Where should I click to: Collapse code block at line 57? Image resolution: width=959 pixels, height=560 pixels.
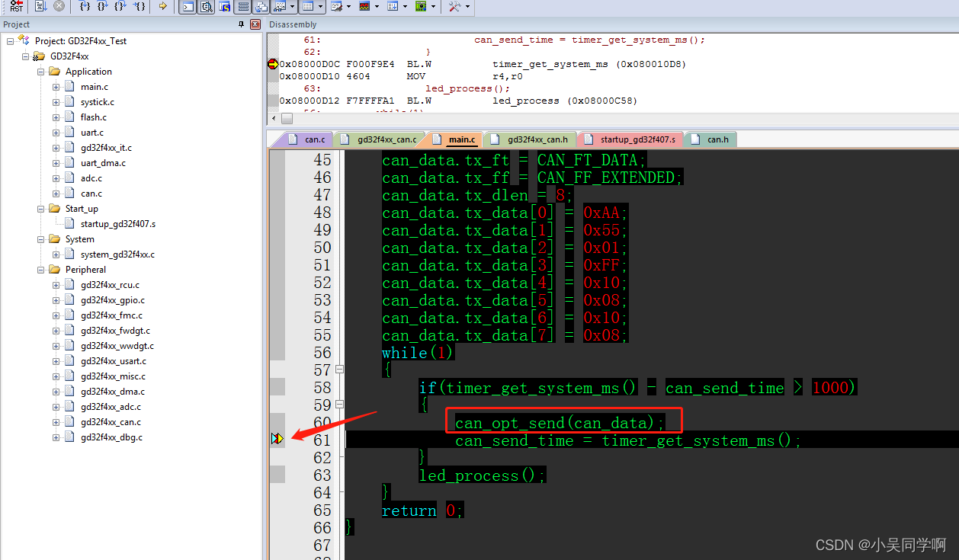tap(339, 370)
